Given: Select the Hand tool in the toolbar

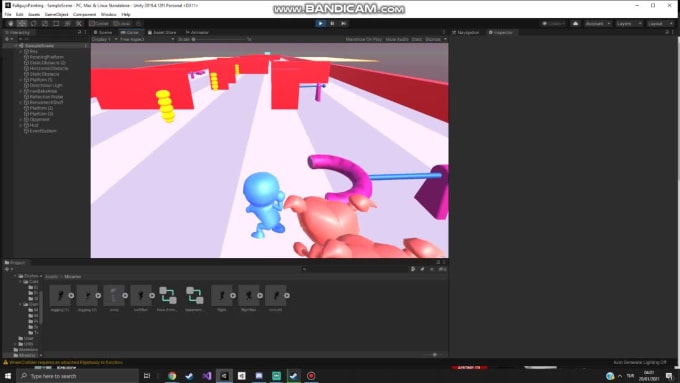Looking at the screenshot, I should (x=11, y=23).
